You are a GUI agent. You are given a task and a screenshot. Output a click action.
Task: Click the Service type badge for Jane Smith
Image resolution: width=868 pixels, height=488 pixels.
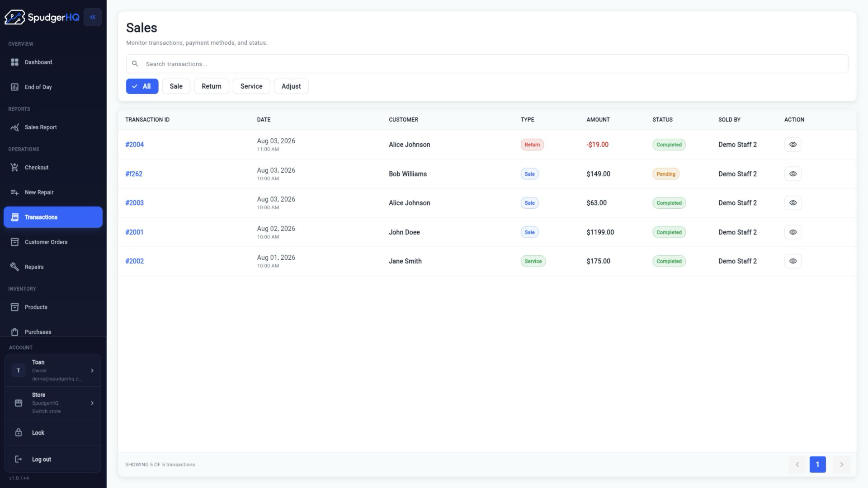[533, 261]
